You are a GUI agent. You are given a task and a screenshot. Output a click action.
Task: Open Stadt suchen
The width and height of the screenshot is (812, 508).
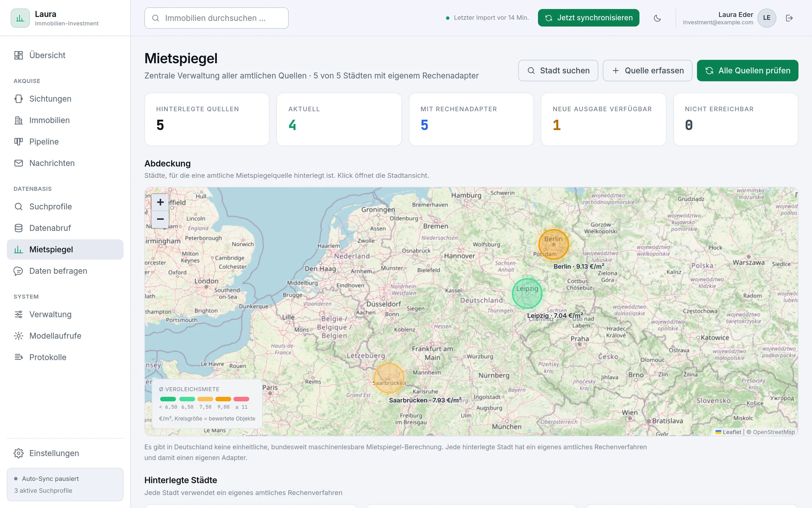pyautogui.click(x=558, y=70)
